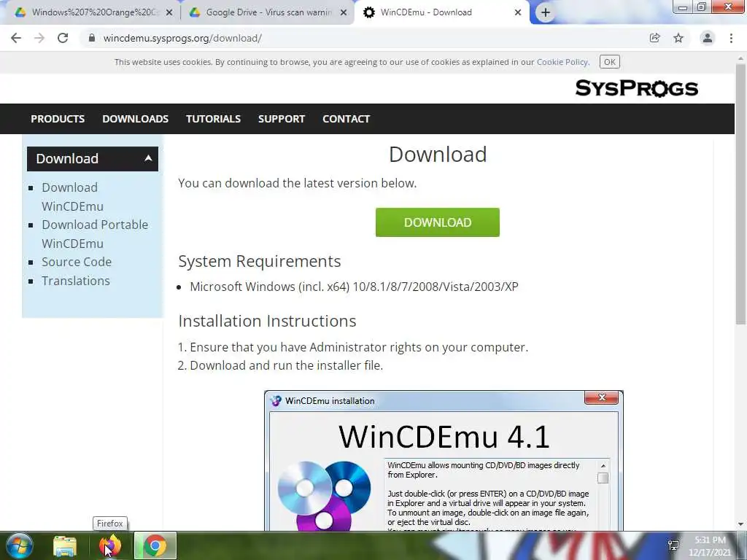This screenshot has height=560, width=747.
Task: Click the page vertical scrollbar thumb
Action: click(741, 195)
